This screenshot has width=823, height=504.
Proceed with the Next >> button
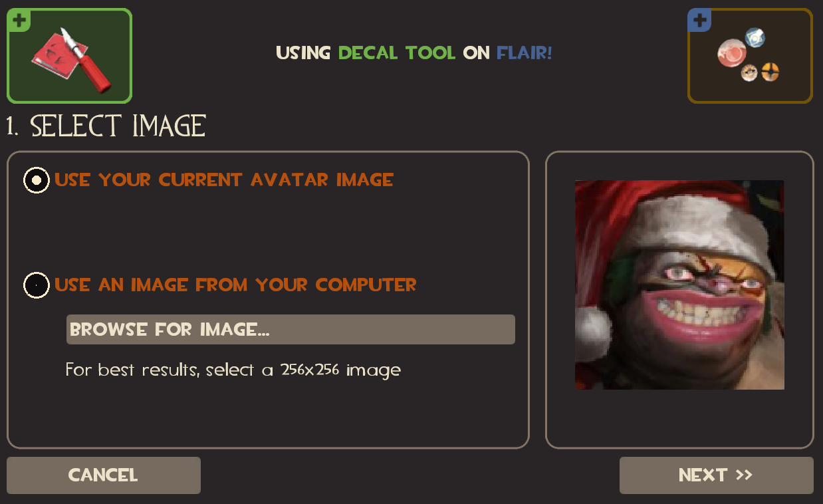(x=716, y=475)
